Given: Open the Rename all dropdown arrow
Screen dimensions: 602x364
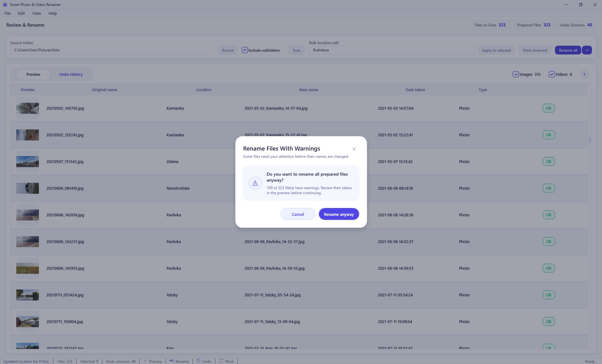Looking at the screenshot, I should (x=587, y=50).
